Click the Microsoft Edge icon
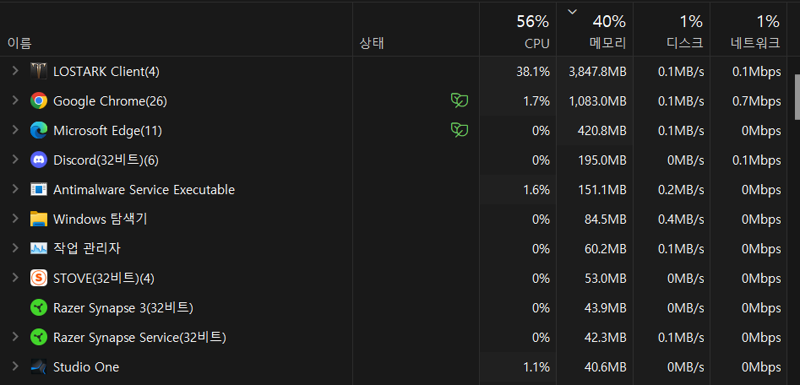The height and width of the screenshot is (385, 800). pos(38,131)
